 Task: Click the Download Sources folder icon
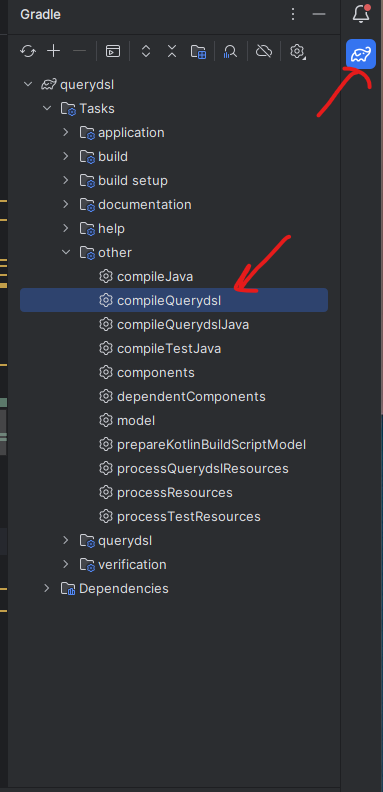pos(198,51)
